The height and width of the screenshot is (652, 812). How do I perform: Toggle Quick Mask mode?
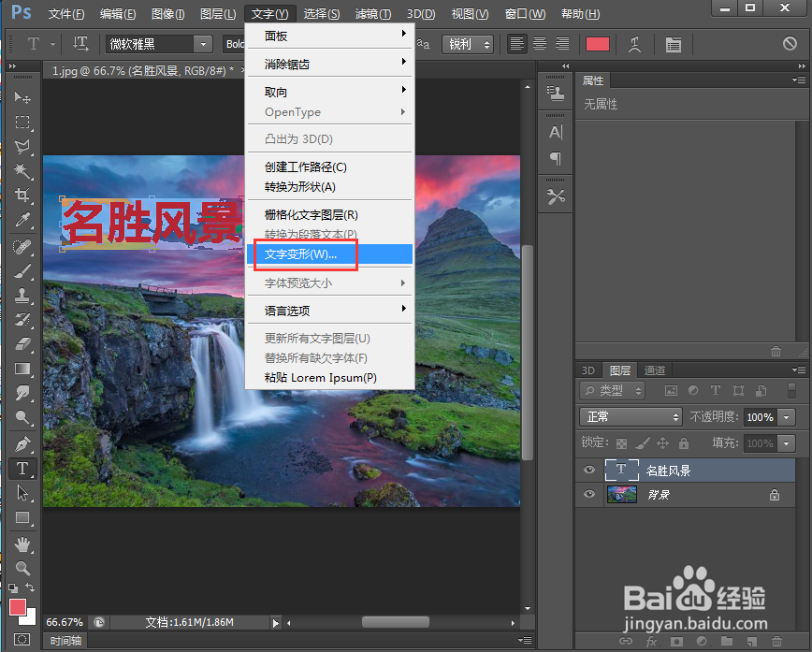(x=22, y=639)
